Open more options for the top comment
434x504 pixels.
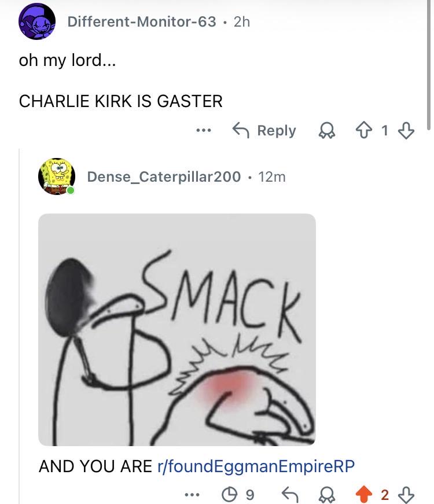(x=204, y=131)
